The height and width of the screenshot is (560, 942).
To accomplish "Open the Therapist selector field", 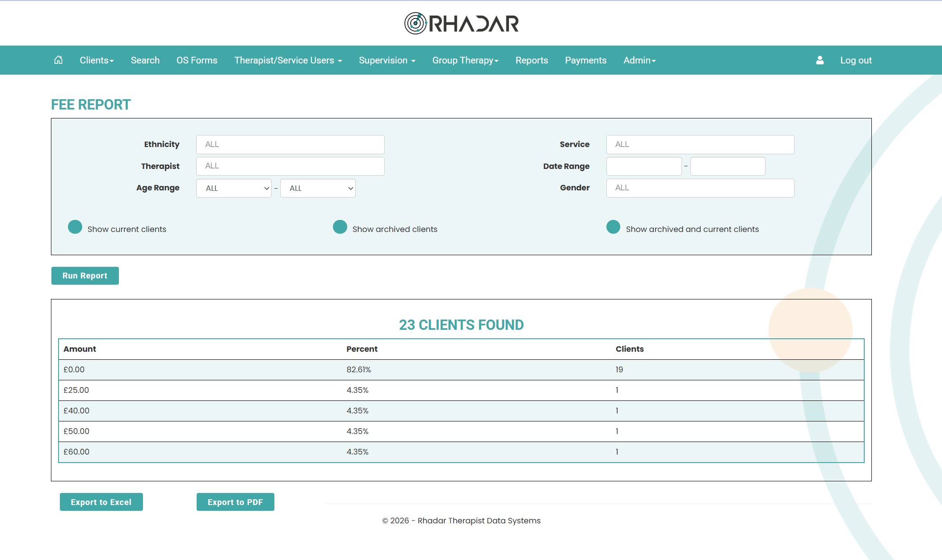I will [x=290, y=166].
